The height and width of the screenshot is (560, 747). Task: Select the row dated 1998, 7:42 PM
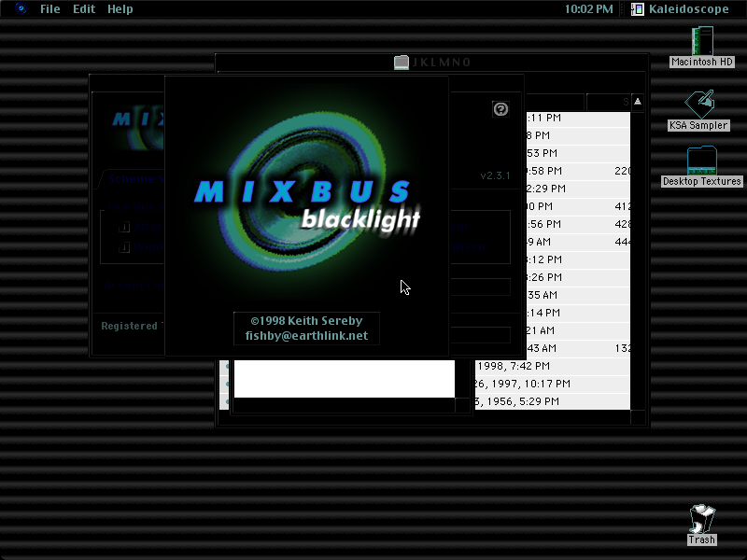pos(553,366)
